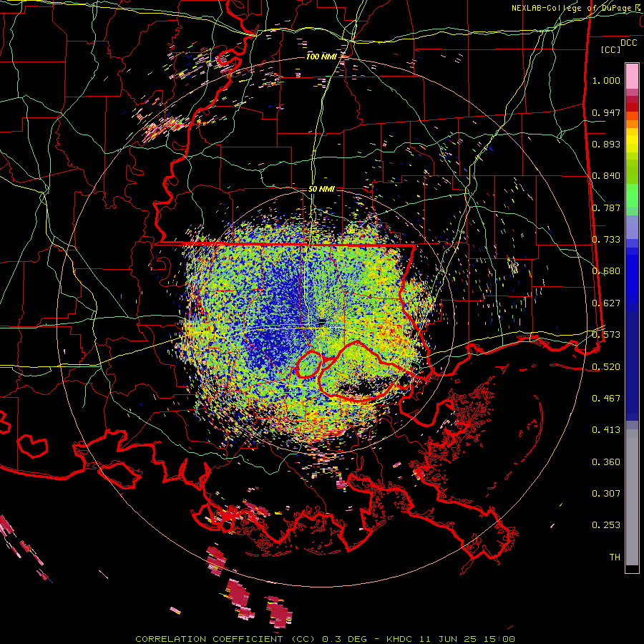Click the 0.253 legend value
Screen dimensions: 644x644
606,525
